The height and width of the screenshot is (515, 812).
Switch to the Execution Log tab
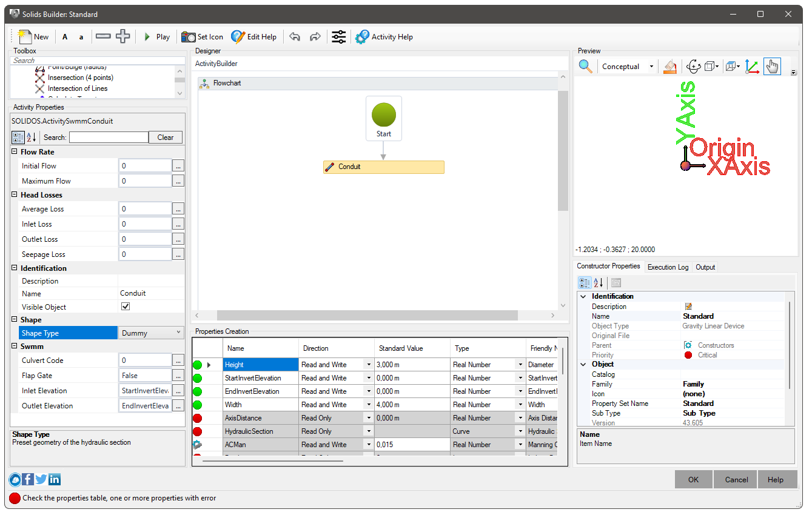(x=668, y=267)
